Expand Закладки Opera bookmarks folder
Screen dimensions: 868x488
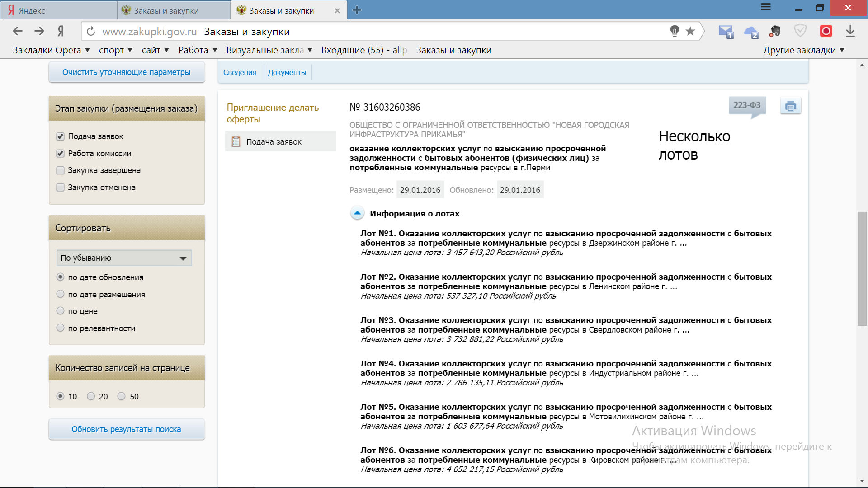[51, 50]
